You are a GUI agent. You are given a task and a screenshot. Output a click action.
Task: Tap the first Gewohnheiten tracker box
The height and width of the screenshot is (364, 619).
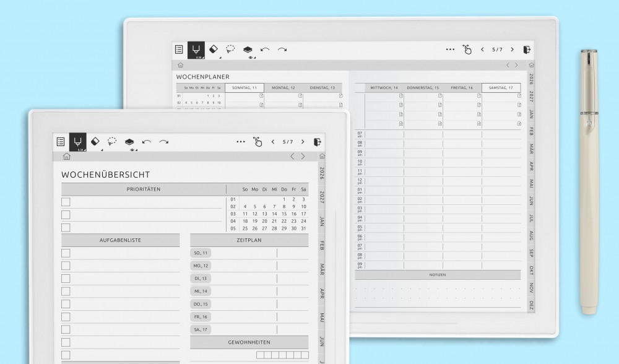(260, 355)
